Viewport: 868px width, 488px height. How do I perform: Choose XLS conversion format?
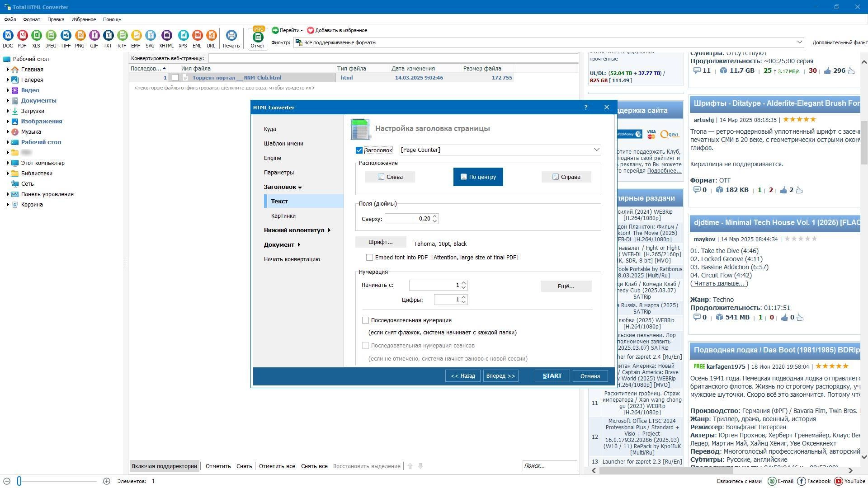36,38
